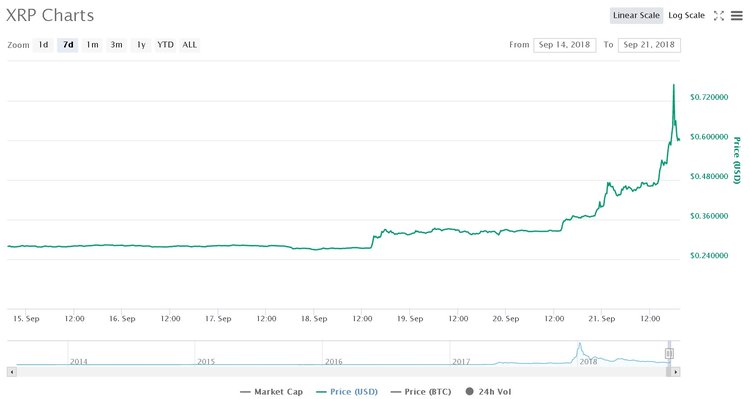
Task: Click the 17. Sep axis label
Action: [x=218, y=319]
